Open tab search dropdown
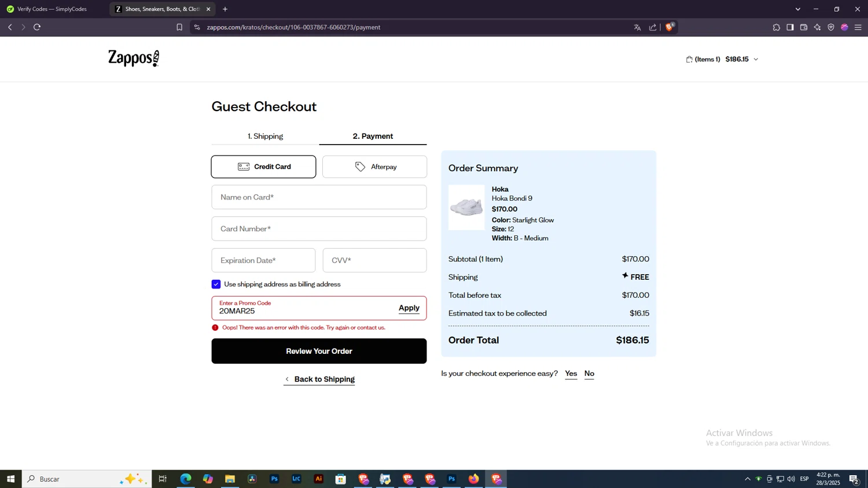Screen dimensions: 868x488 (798, 9)
